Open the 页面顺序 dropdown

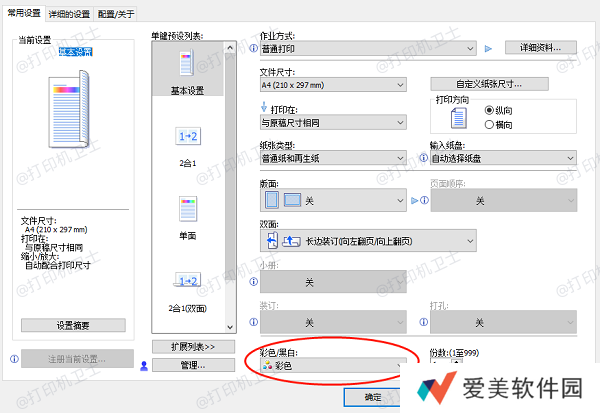[x=504, y=200]
